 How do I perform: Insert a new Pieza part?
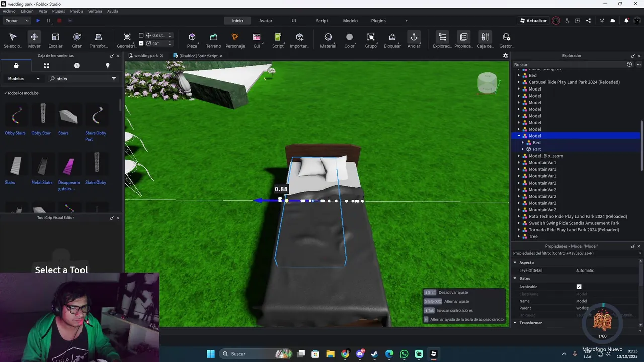(x=192, y=40)
